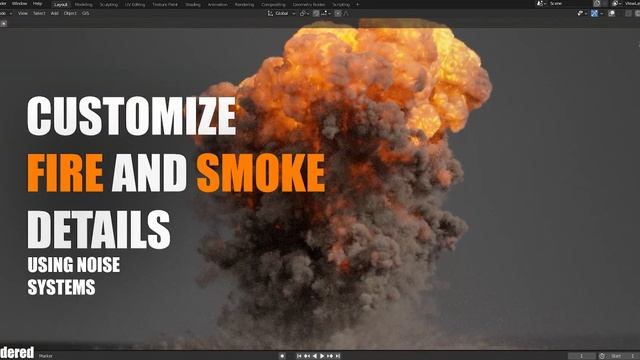Viewport: 640px width, 360px height.
Task: Open the UV Editing workspace tab
Action: pyautogui.click(x=135, y=4)
